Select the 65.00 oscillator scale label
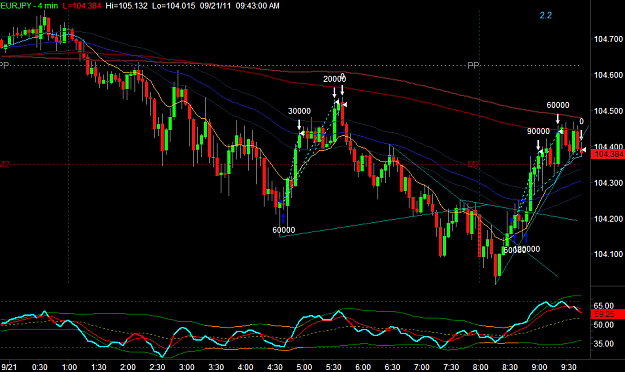Screen dimensions: 625x372 pyautogui.click(x=603, y=306)
